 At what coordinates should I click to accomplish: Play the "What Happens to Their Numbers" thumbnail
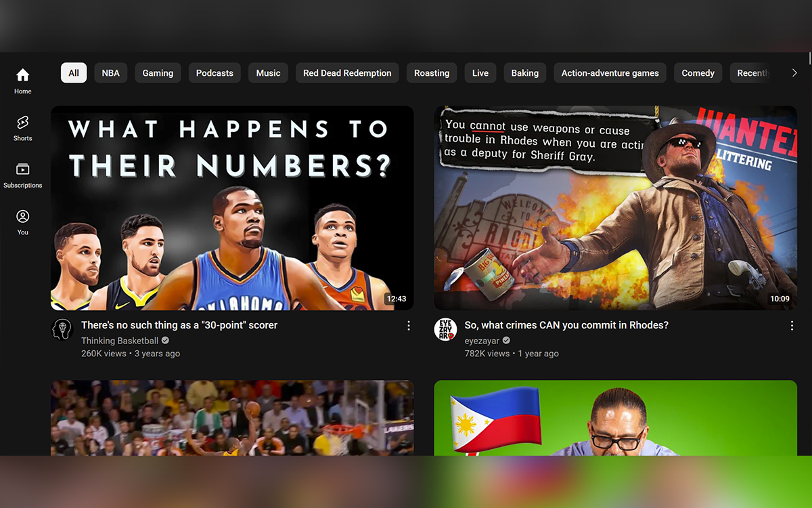pos(232,208)
